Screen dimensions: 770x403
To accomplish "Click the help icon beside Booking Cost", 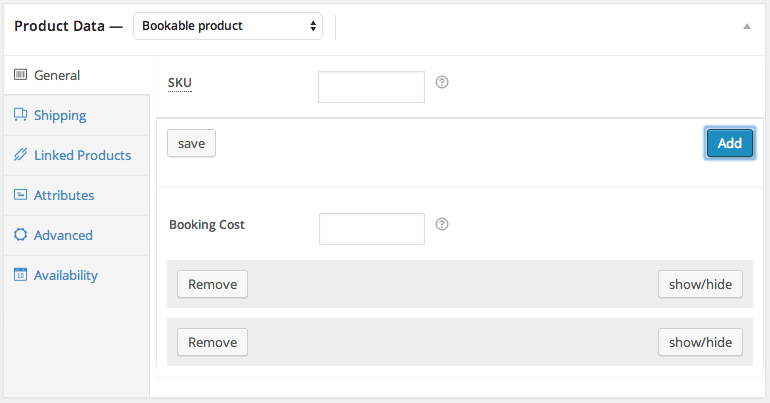I will pyautogui.click(x=442, y=224).
